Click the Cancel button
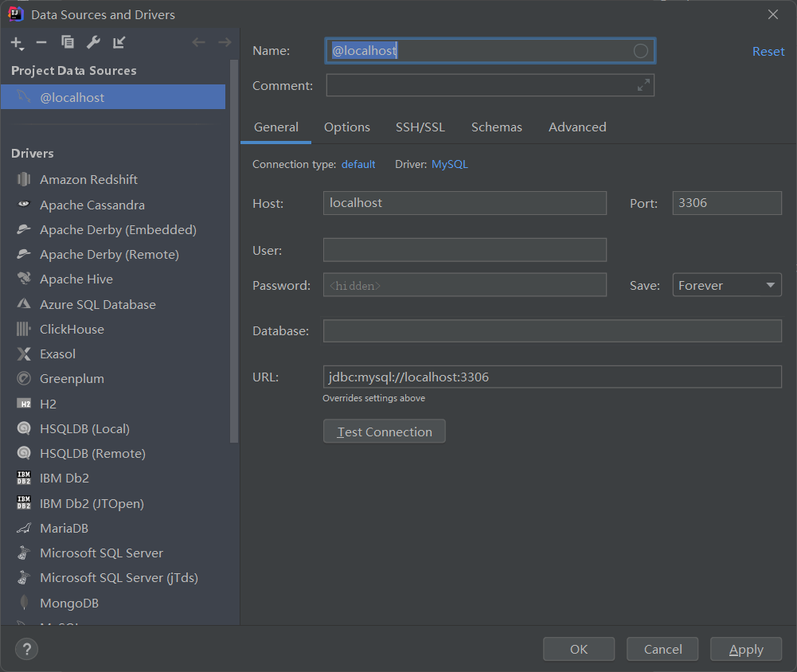The height and width of the screenshot is (672, 797). click(x=662, y=649)
